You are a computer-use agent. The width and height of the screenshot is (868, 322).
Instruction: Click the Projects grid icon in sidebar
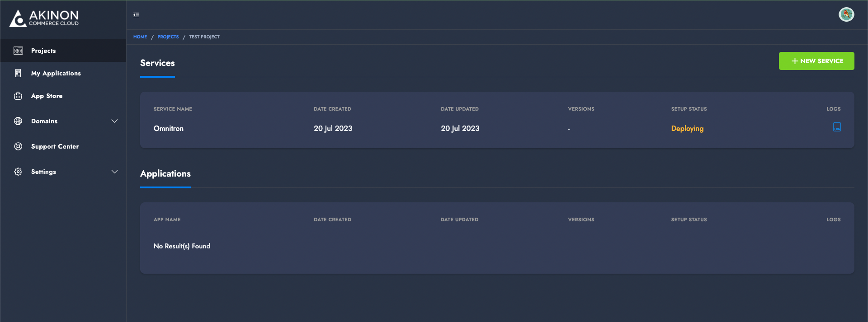[18, 51]
